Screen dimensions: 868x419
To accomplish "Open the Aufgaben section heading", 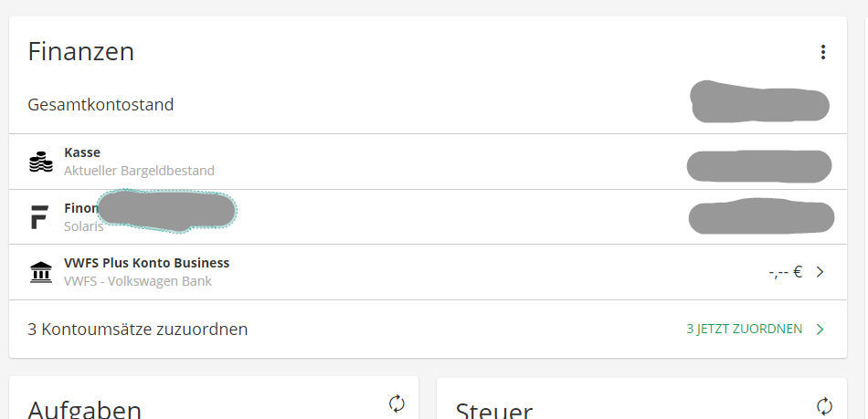I will point(84,409).
